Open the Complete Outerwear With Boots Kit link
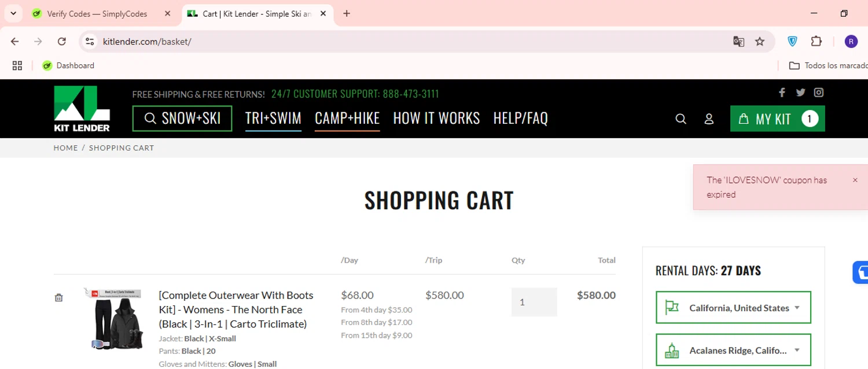The width and height of the screenshot is (868, 369). tap(236, 309)
